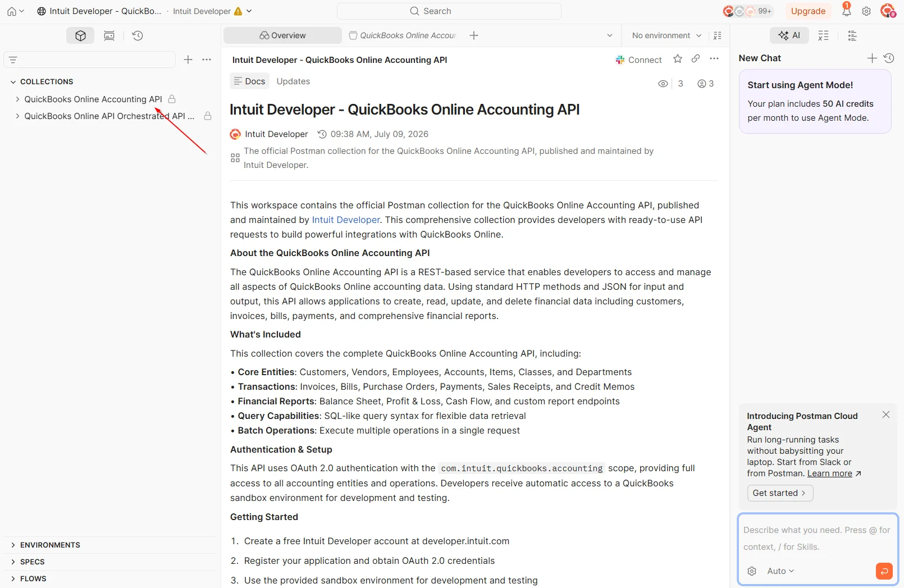Open the Auto model dropdown
Viewport: 904px width, 588px height.
pyautogui.click(x=780, y=571)
